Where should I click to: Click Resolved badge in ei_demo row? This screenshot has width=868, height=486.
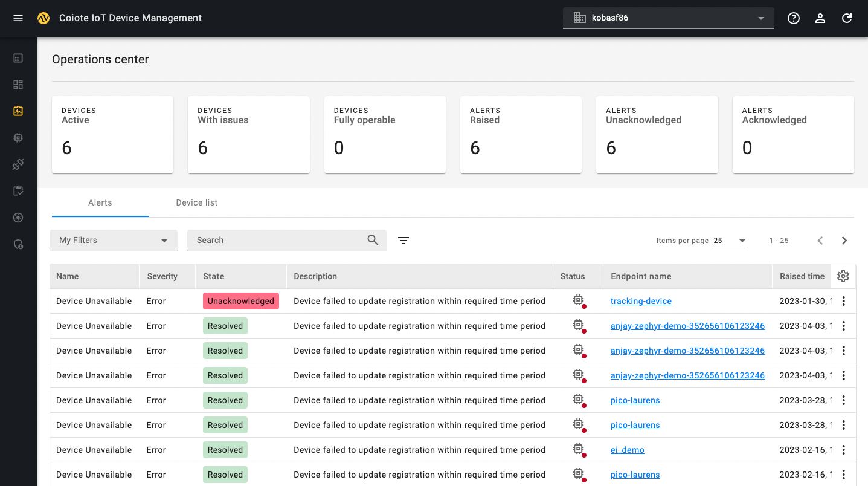pyautogui.click(x=225, y=450)
